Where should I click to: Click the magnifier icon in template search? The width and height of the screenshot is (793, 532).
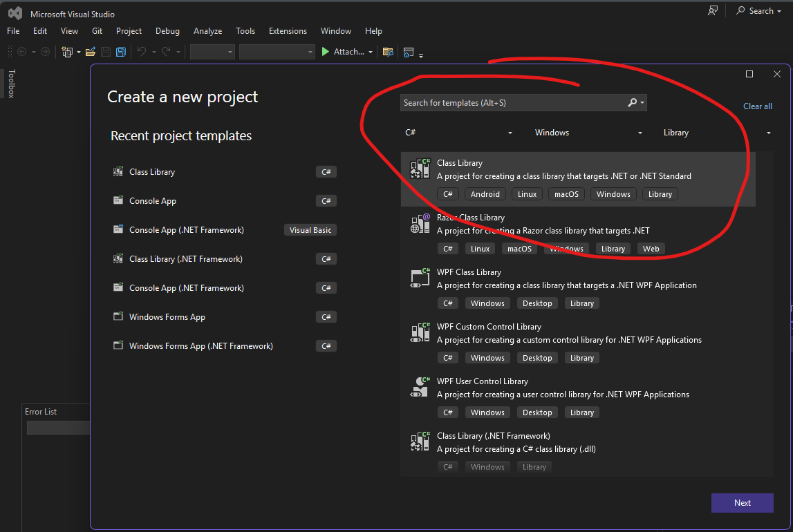coord(632,103)
